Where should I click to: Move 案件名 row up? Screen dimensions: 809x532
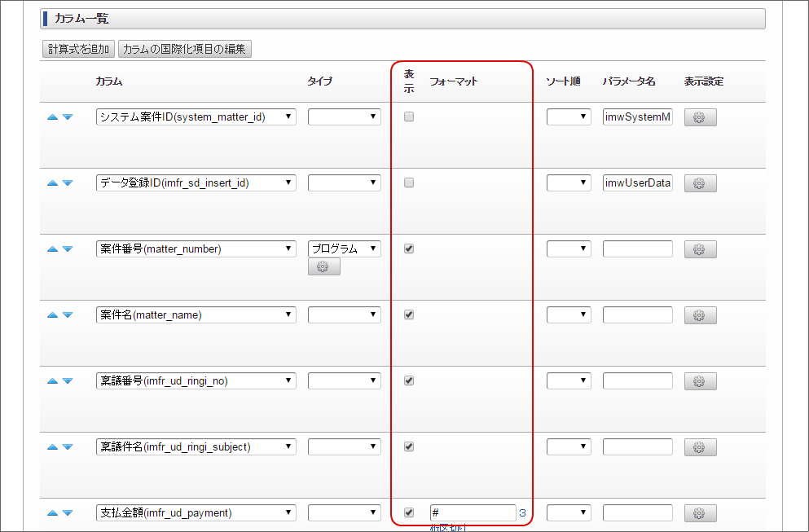52,315
